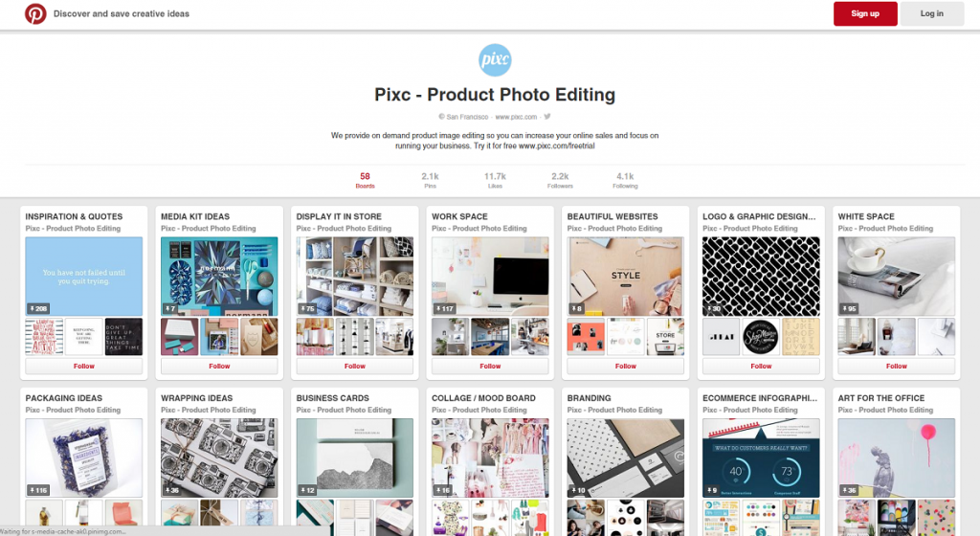Screen dimensions: 980x536
Task: Open the 11.7k Likes tab
Action: (495, 180)
